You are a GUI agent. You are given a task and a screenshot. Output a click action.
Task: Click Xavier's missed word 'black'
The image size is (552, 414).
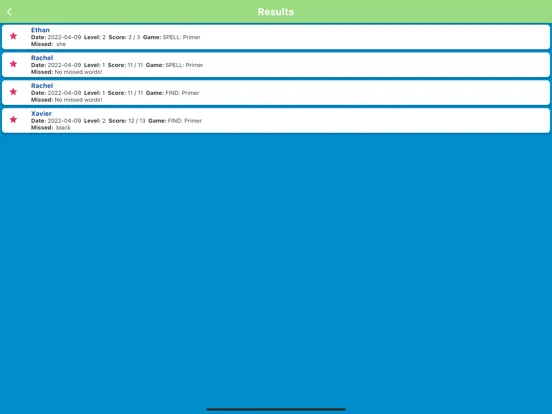point(63,127)
